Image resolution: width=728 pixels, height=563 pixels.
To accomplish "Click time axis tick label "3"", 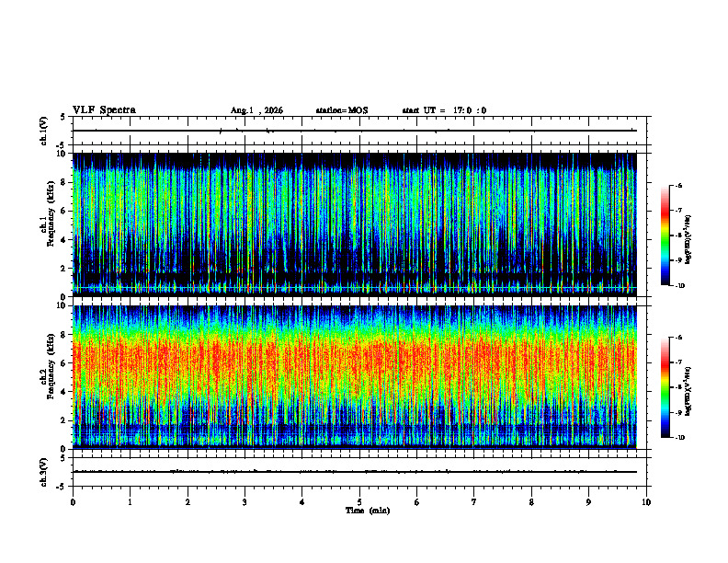I will point(245,502).
